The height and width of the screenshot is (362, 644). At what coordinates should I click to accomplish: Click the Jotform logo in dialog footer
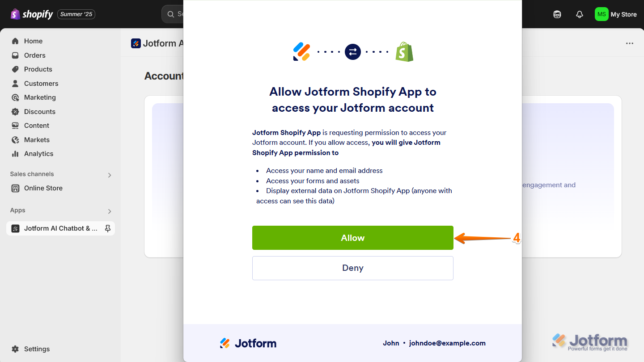248,343
